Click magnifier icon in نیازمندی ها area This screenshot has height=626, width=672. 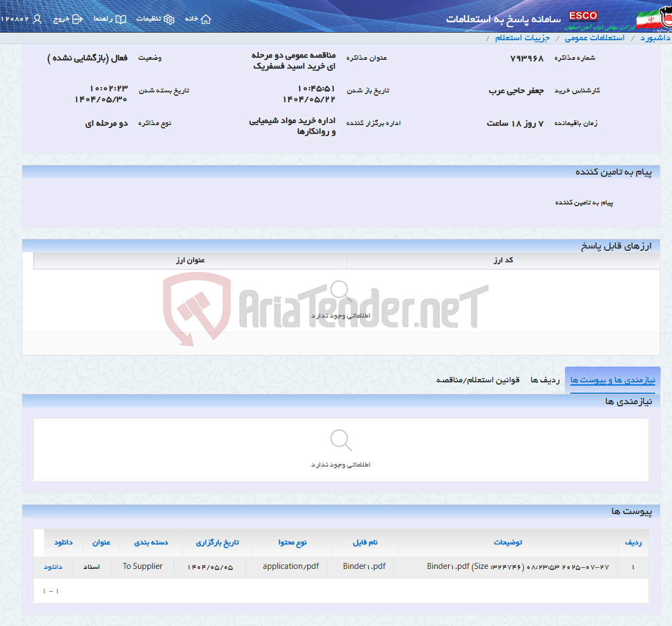(341, 439)
